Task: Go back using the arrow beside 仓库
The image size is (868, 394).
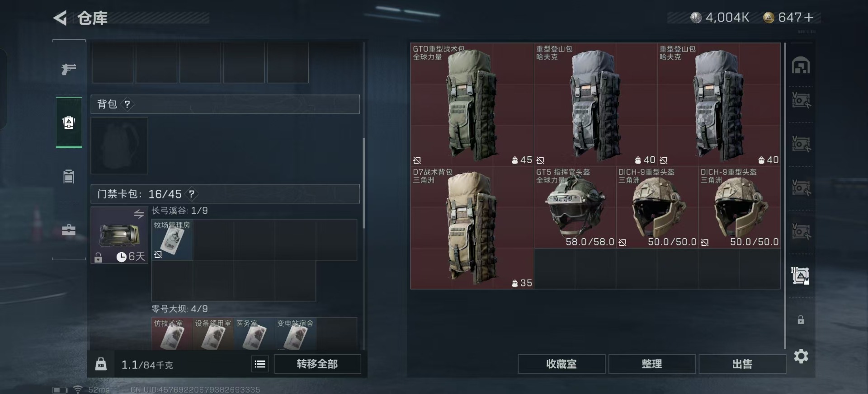Action: [60, 18]
